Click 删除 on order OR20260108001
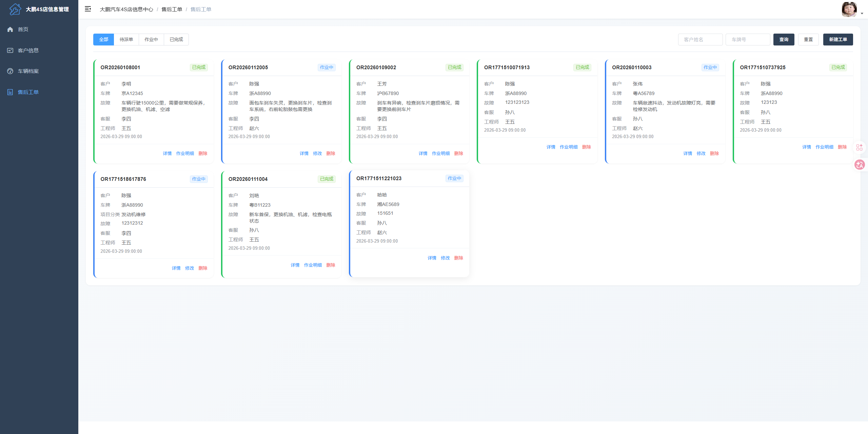 point(203,153)
